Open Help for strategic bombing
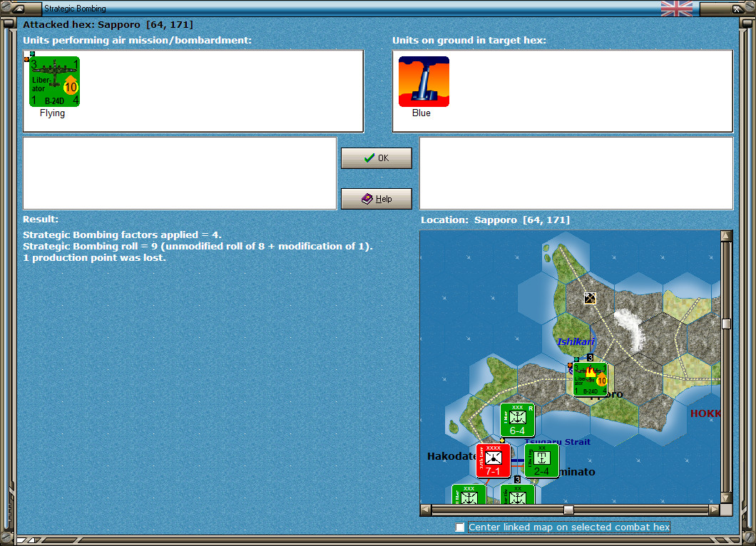This screenshot has height=546, width=756. coord(377,199)
